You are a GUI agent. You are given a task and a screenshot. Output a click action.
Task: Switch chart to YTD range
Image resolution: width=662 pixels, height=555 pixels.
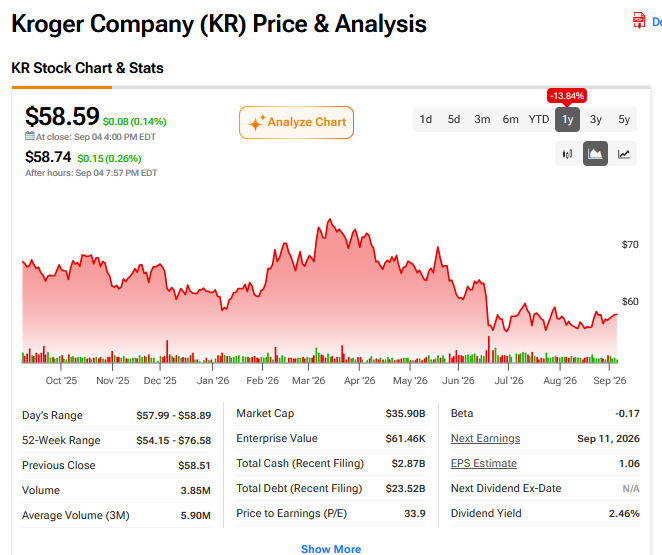point(539,119)
